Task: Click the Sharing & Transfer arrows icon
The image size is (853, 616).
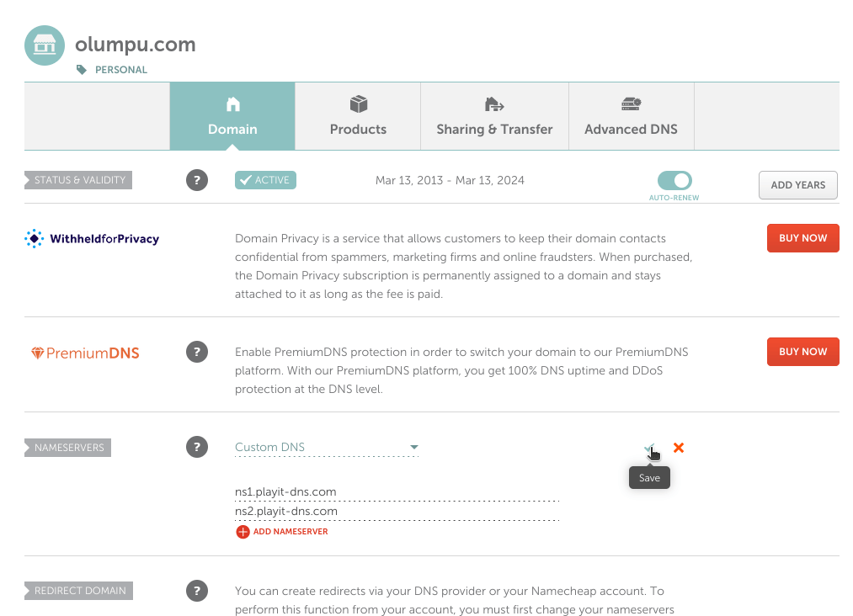Action: (x=494, y=104)
